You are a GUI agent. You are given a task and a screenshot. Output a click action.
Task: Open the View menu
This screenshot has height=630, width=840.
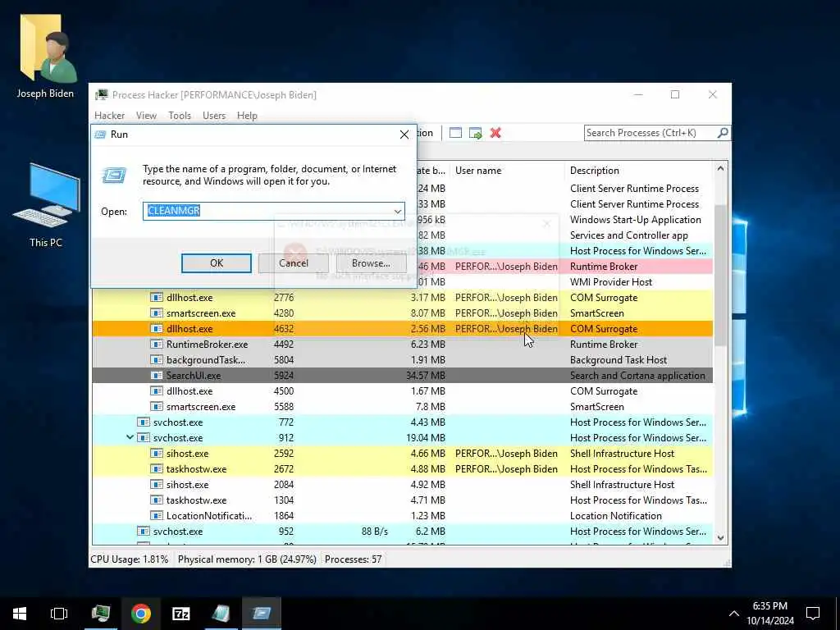point(146,116)
